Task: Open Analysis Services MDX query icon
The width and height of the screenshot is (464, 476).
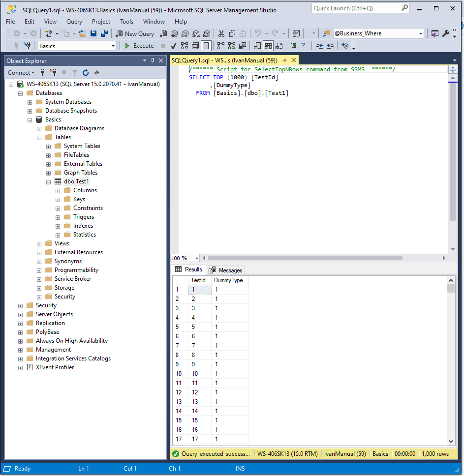Action: tap(174, 34)
